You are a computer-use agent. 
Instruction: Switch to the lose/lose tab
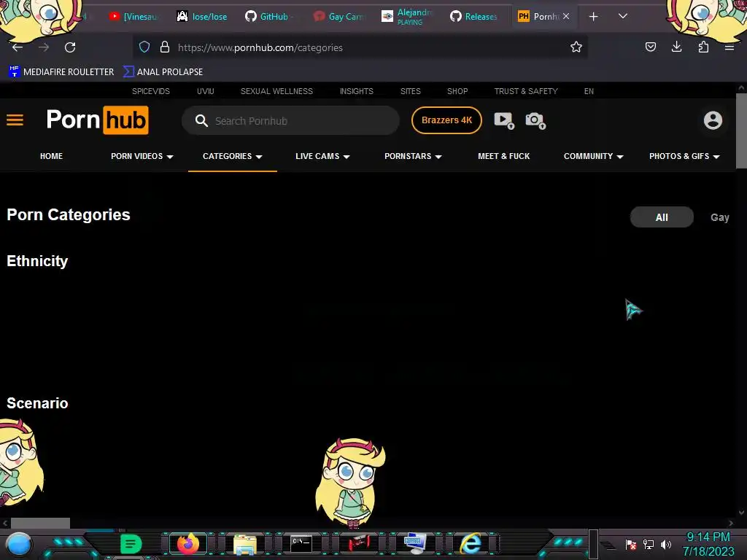[x=202, y=17]
